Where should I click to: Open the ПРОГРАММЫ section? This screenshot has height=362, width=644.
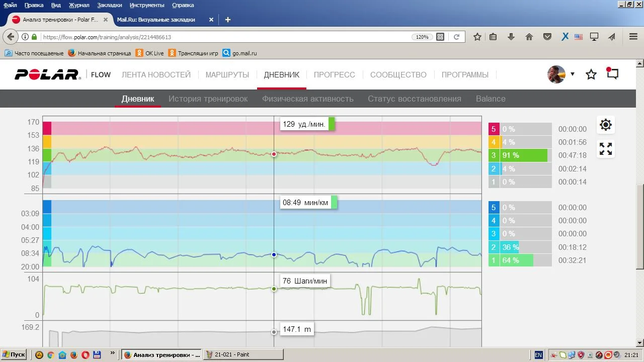(x=465, y=74)
